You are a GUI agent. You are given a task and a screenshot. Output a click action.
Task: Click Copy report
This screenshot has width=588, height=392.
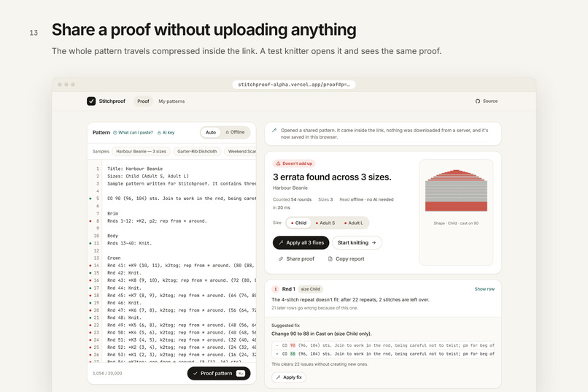tap(346, 259)
